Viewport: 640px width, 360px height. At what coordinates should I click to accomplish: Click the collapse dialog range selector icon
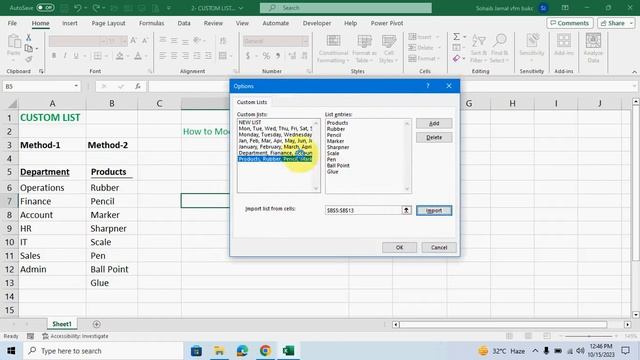(406, 210)
